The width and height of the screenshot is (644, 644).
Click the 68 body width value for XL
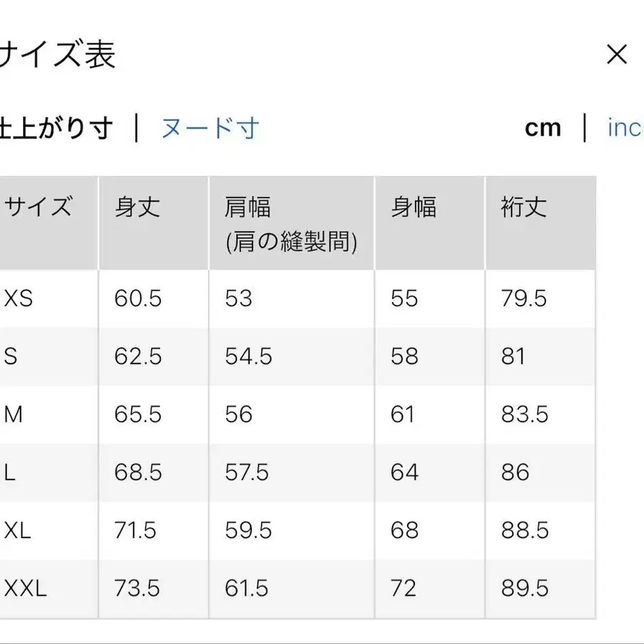404,530
